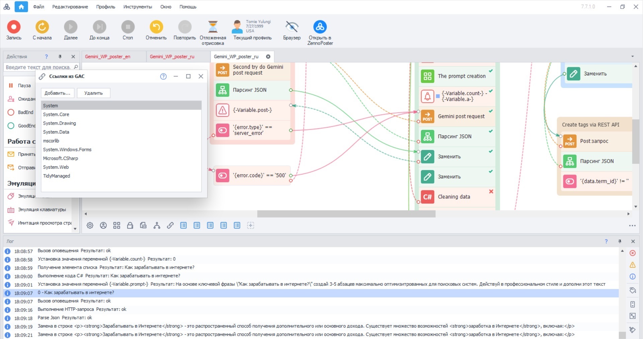The image size is (644, 339).
Task: Click the branch tree icon below canvas
Action: click(157, 226)
